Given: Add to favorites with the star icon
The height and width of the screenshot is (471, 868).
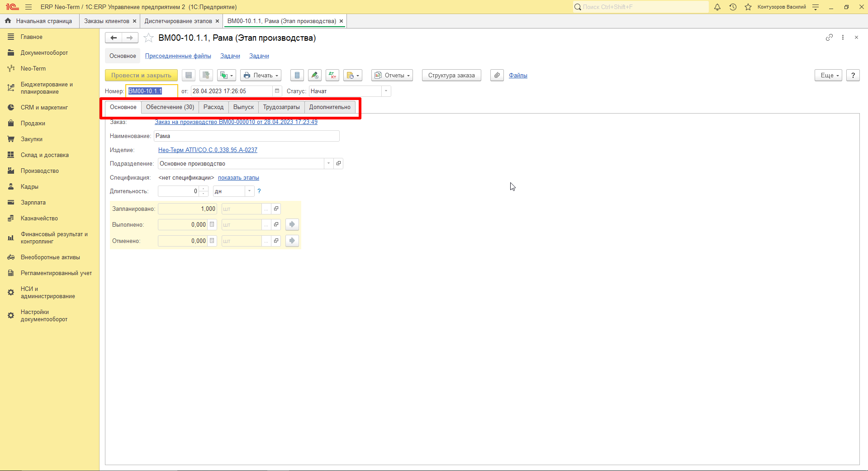Looking at the screenshot, I should pyautogui.click(x=148, y=38).
